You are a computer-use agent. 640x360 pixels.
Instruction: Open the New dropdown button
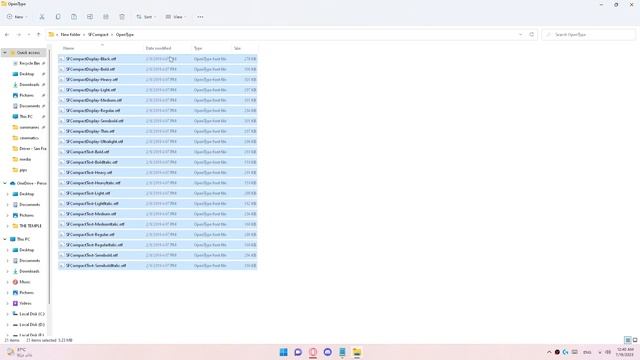(x=17, y=17)
